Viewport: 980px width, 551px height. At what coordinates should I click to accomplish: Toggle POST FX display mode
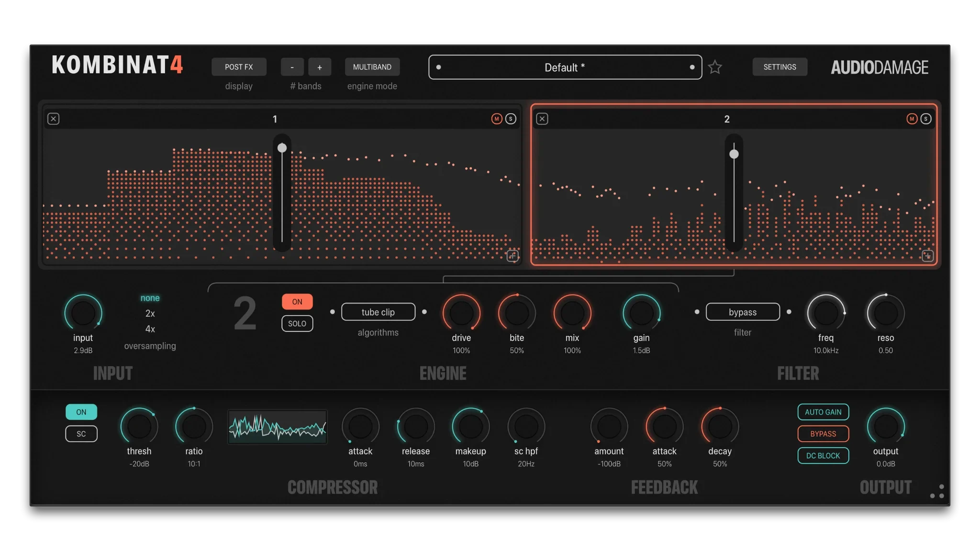pos(239,66)
